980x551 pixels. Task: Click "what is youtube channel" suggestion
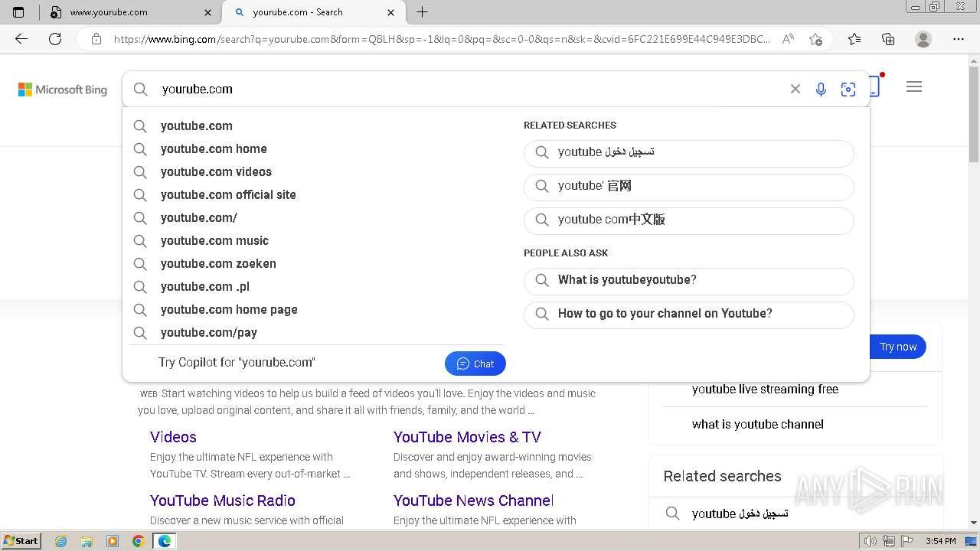click(x=758, y=425)
